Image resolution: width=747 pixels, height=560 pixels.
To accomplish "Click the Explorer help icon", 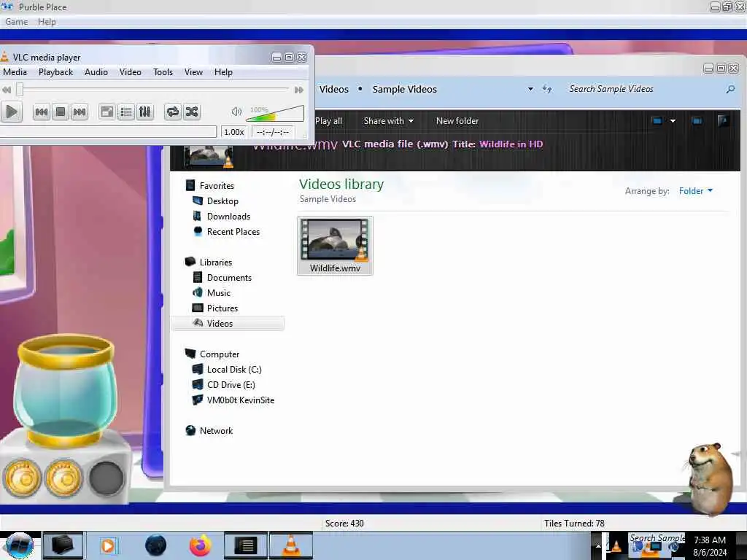I will click(x=723, y=121).
